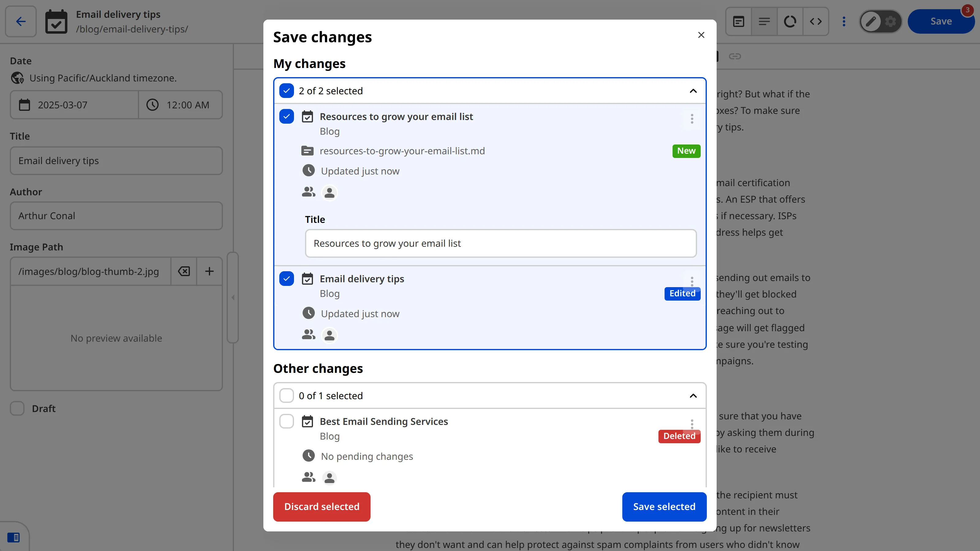980x551 pixels.
Task: Click the sidebar collapse handle arrow
Action: click(233, 298)
